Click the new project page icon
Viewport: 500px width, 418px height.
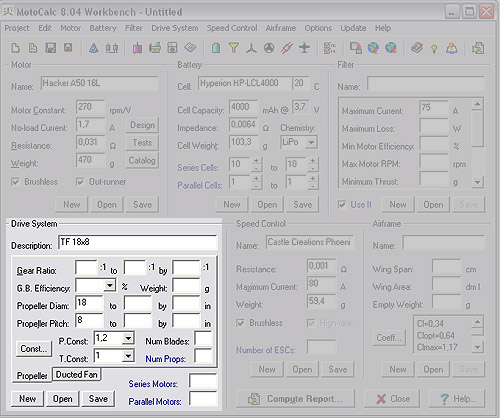click(x=15, y=48)
